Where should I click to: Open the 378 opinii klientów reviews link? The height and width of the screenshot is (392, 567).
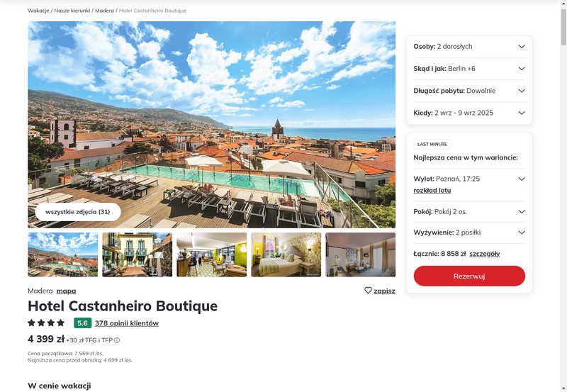point(127,323)
